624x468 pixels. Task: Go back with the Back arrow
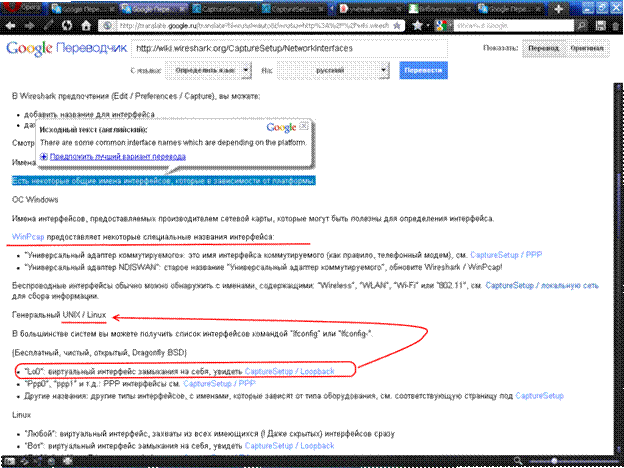[x=10, y=26]
